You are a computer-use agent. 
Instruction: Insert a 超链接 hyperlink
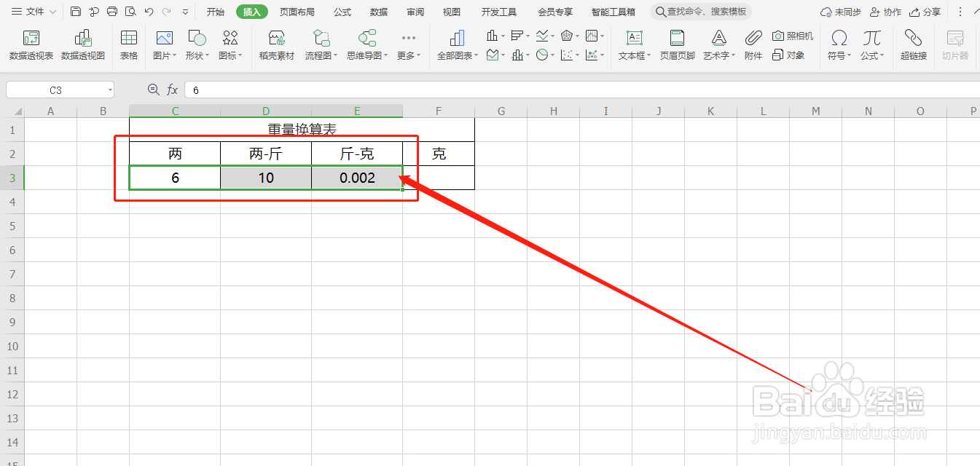(x=913, y=44)
